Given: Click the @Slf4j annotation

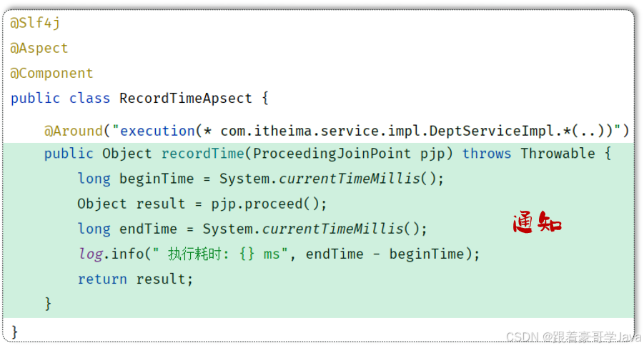Looking at the screenshot, I should pos(35,24).
